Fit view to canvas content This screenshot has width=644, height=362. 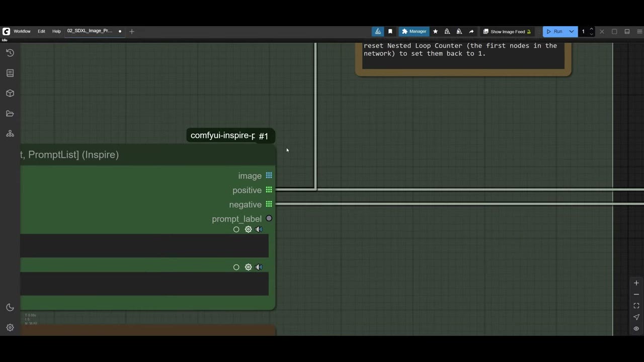tap(636, 306)
